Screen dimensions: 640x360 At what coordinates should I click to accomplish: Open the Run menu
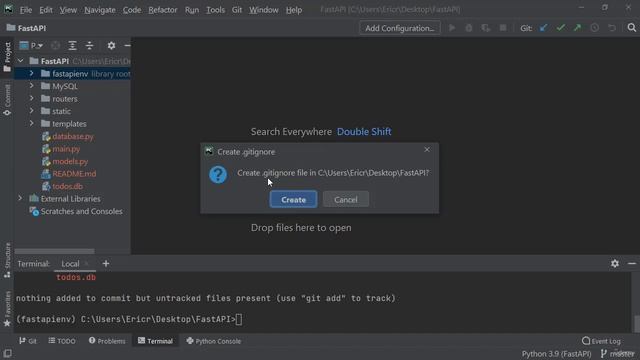pyautogui.click(x=192, y=10)
